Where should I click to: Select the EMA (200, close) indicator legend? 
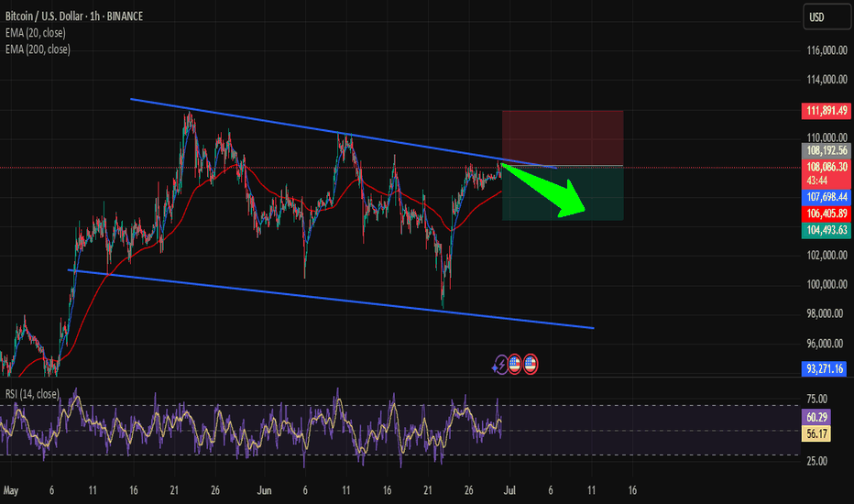tap(38, 49)
